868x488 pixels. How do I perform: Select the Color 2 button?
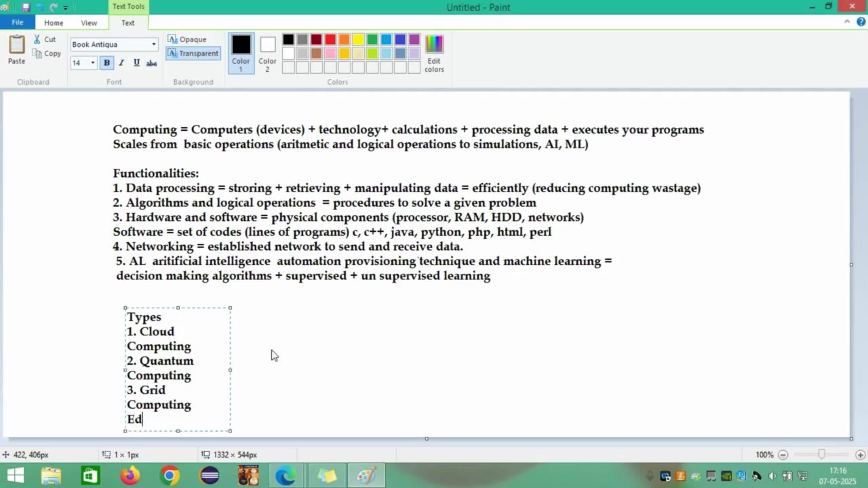coord(267,53)
